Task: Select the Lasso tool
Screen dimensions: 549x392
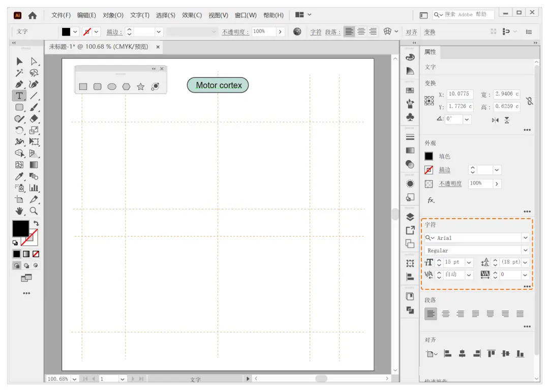Action: pyautogui.click(x=34, y=73)
